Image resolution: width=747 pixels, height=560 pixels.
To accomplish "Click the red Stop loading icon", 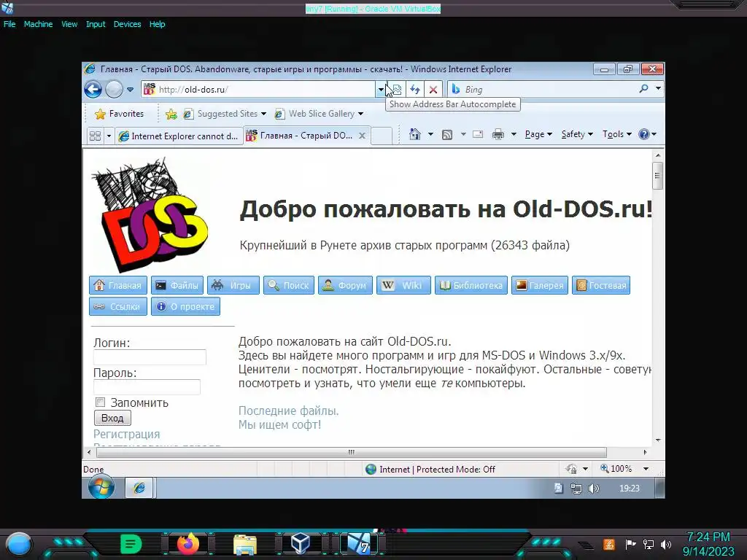I will (433, 89).
